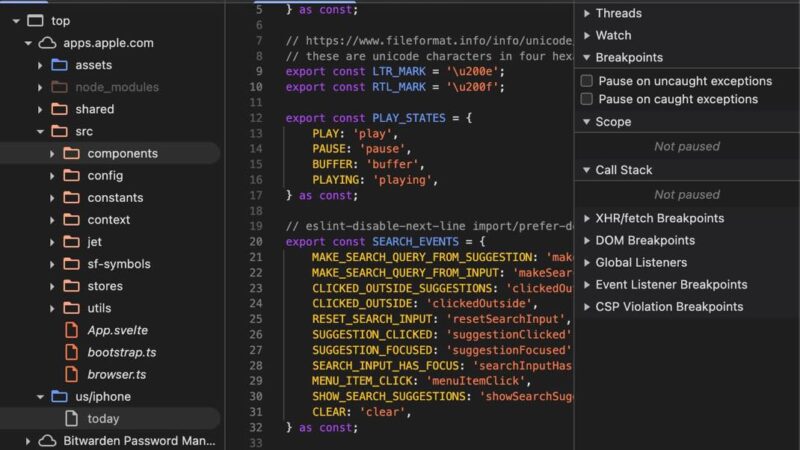800x450 pixels.
Task: Set breakpoint on line number 9
Action: [x=259, y=71]
